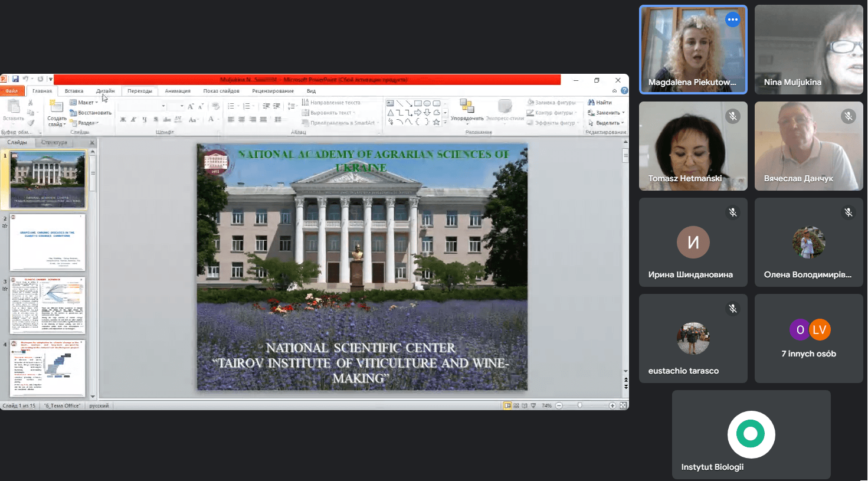Open Заливка фигуры shape fill
This screenshot has width=868, height=481.
tap(551, 103)
